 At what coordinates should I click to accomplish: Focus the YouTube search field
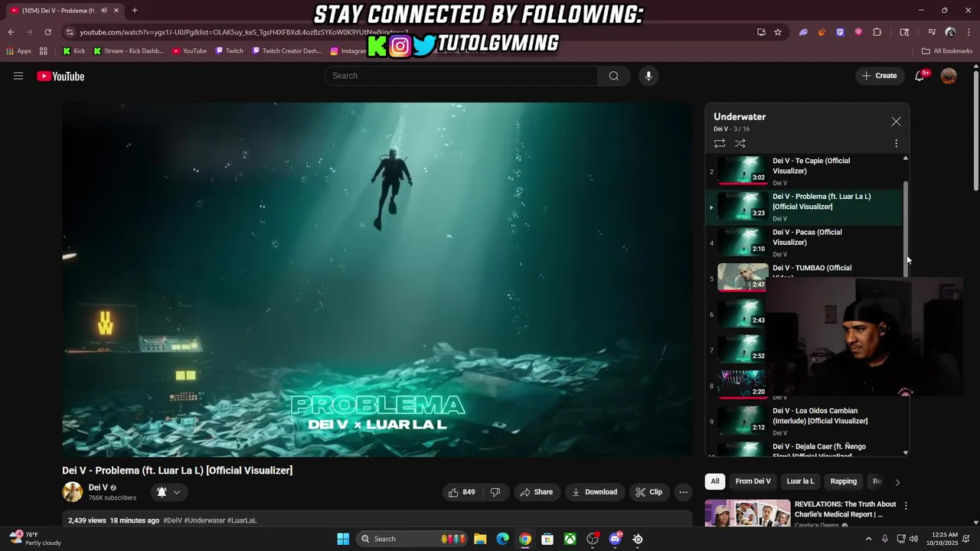pyautogui.click(x=461, y=76)
